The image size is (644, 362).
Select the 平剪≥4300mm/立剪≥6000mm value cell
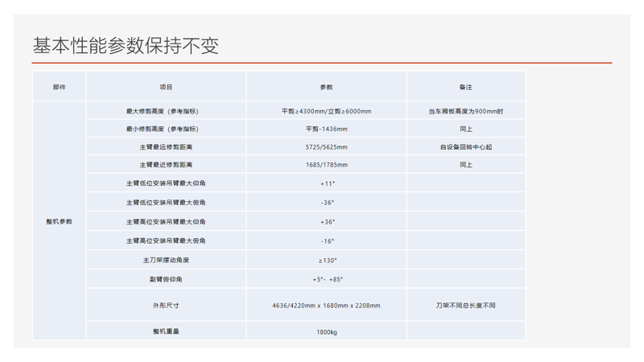pos(326,111)
